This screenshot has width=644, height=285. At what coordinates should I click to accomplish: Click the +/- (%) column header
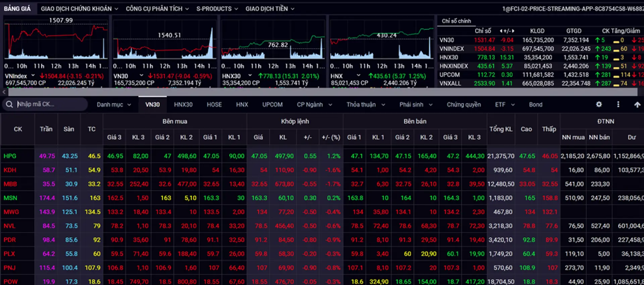331,137
